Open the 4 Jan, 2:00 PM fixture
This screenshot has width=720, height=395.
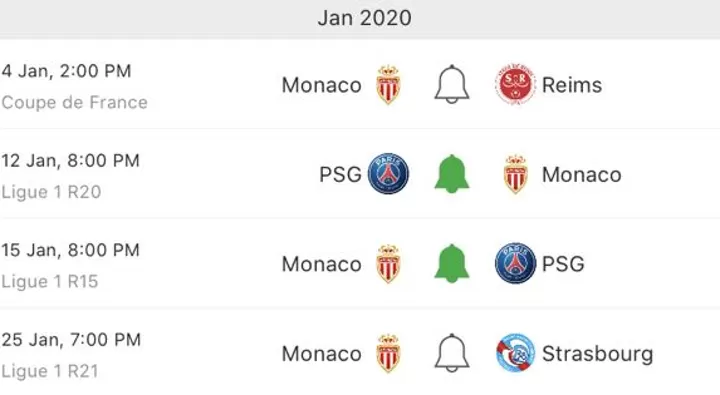[x=360, y=85]
